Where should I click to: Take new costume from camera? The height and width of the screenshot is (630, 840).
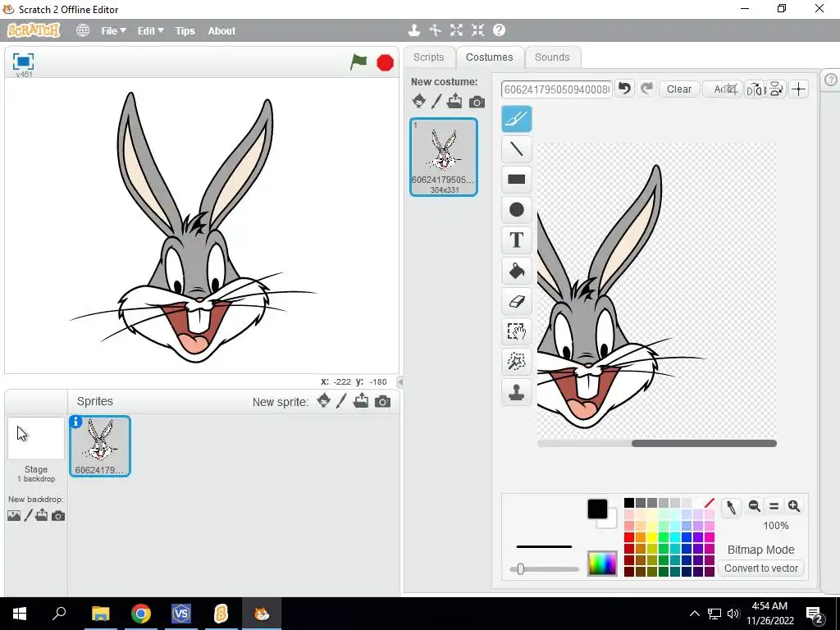tap(477, 102)
